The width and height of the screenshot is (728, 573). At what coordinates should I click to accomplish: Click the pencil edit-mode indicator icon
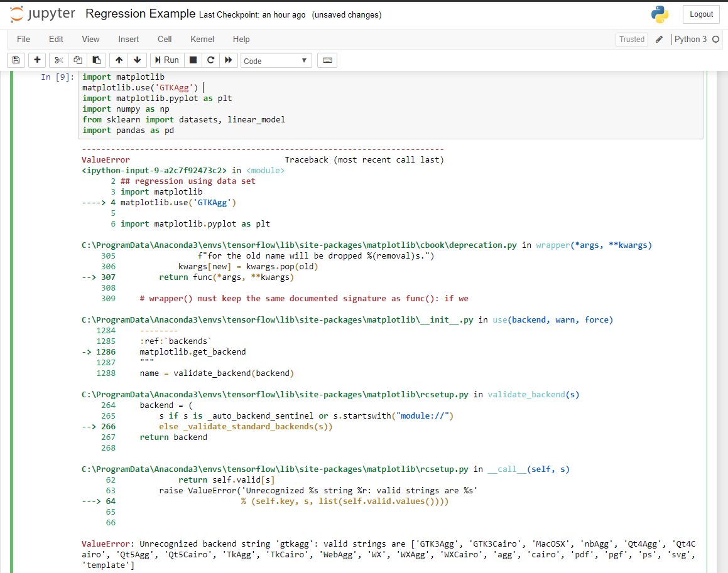point(659,40)
